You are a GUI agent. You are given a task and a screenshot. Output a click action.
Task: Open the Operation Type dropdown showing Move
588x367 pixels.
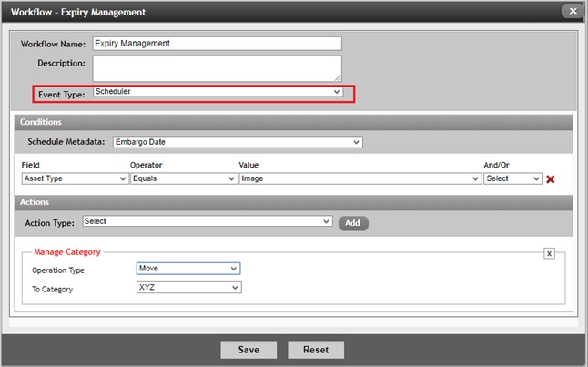188,269
